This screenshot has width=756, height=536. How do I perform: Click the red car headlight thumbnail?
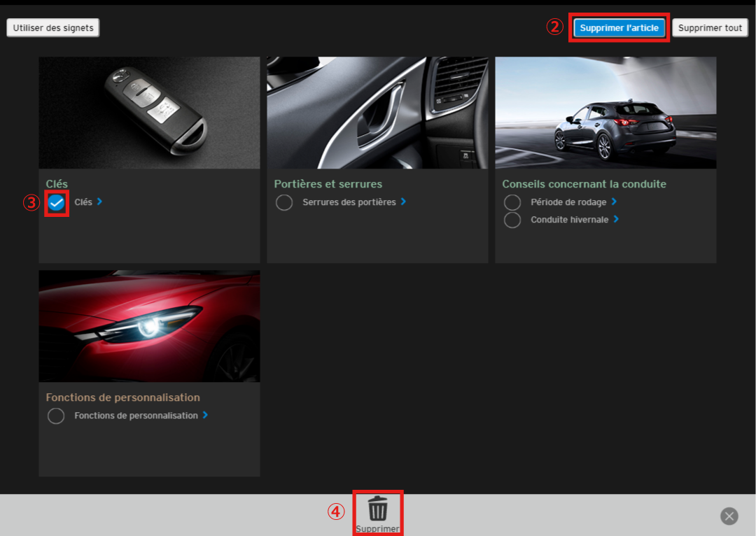coord(149,326)
